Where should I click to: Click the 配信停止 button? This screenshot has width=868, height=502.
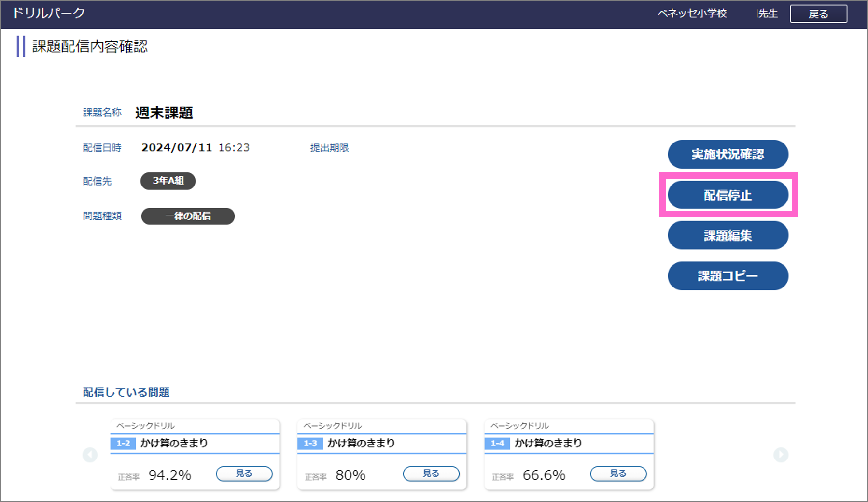[728, 195]
